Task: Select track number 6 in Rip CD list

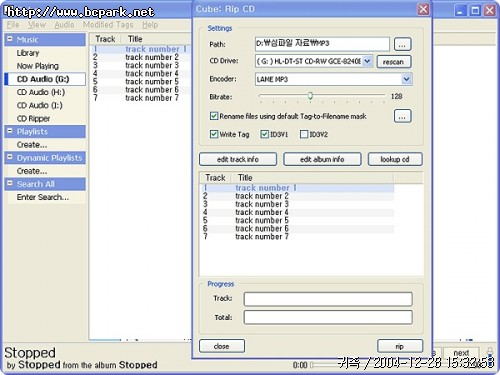Action: (297, 229)
